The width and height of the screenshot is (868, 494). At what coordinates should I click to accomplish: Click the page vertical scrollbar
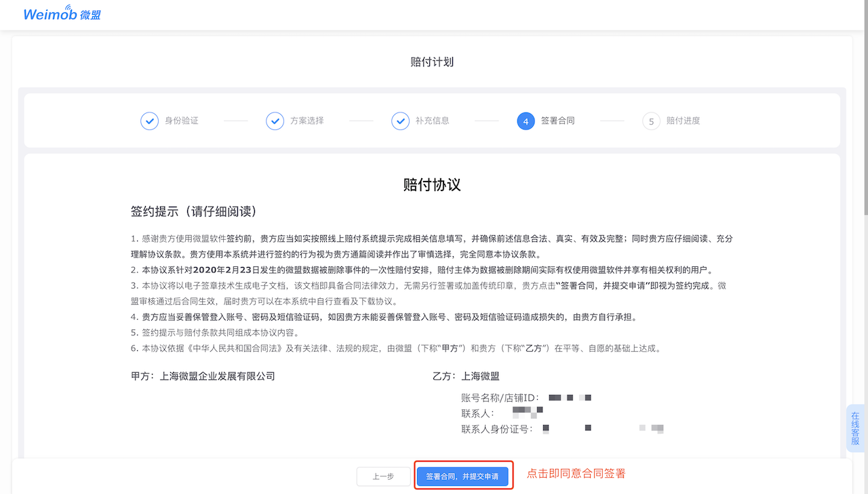865,108
